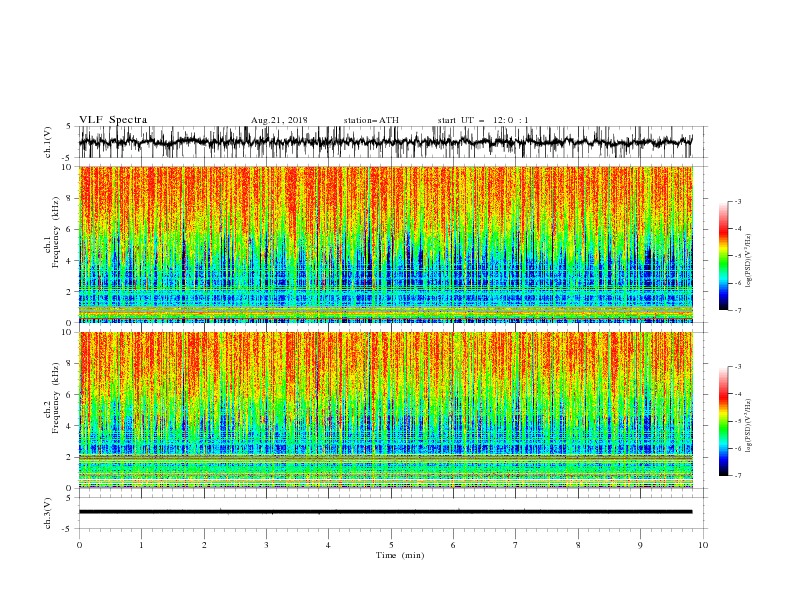Screen dimensions: 792x612
Task: Click the ch.3 flat voltage trace
Action: (x=385, y=512)
